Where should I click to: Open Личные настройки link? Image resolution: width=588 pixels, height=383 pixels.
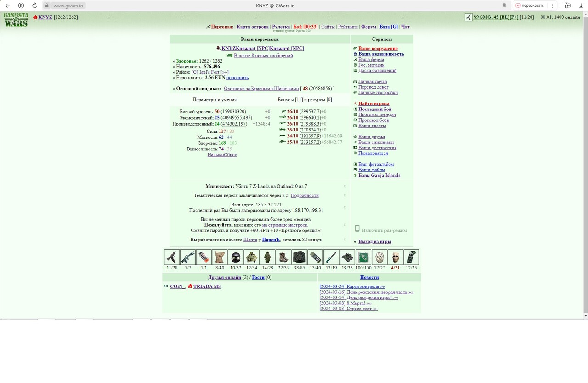pos(378,92)
